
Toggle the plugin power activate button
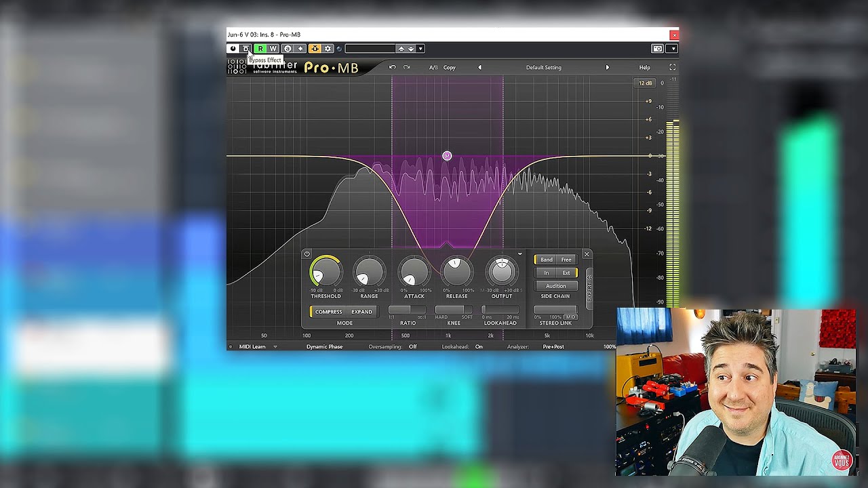click(233, 49)
